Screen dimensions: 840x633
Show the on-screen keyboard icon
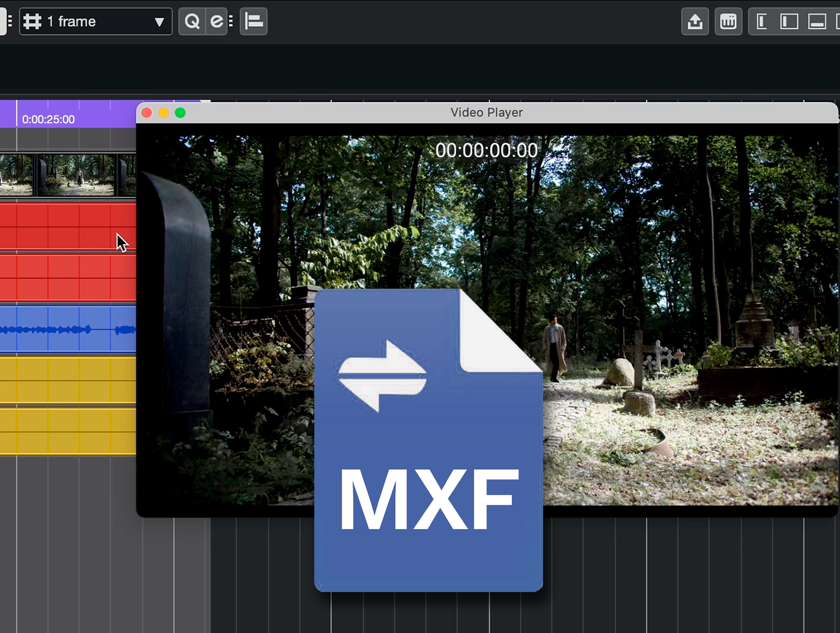point(728,22)
